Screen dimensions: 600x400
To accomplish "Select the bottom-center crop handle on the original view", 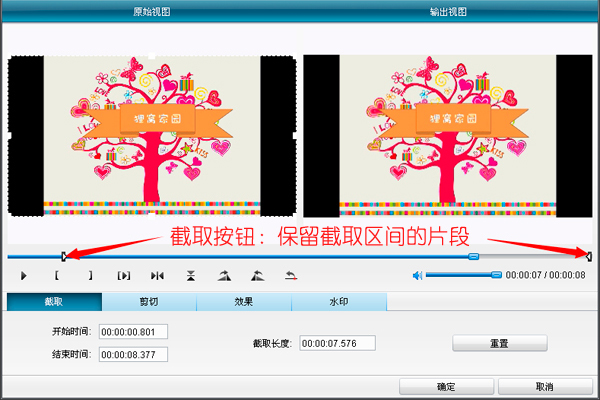I will point(152,216).
